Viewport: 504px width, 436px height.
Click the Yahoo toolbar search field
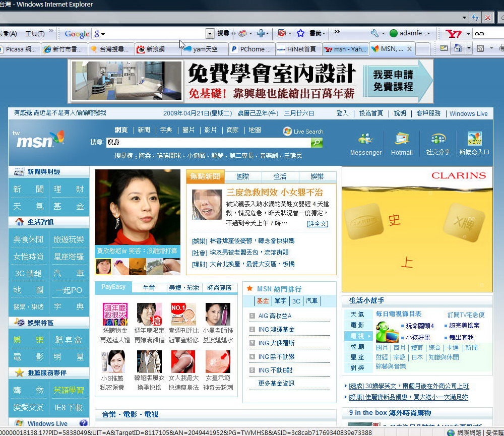point(488,33)
